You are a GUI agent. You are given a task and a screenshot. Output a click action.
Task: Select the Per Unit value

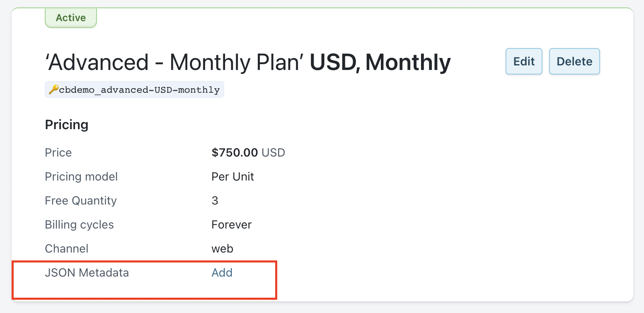232,177
